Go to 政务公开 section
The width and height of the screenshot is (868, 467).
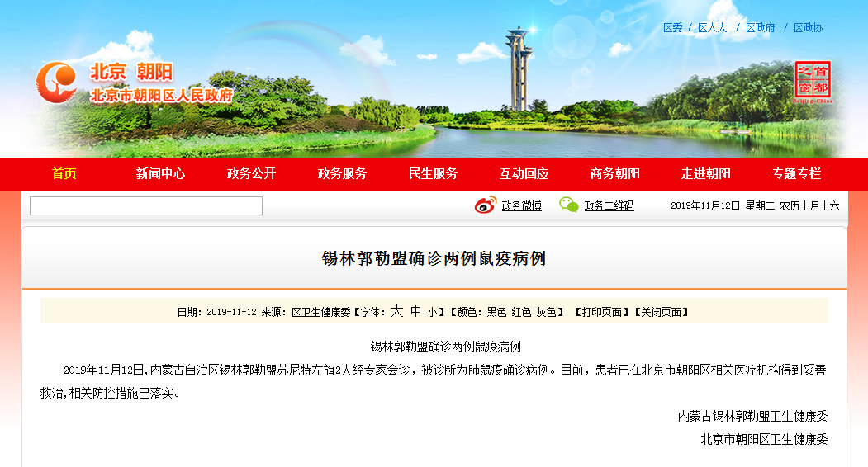click(x=251, y=174)
